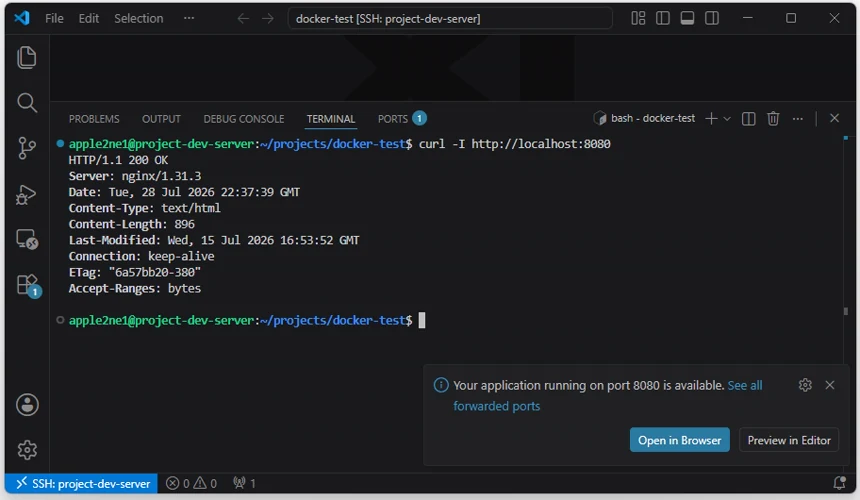The image size is (860, 500).
Task: Open the Extensions view with badge
Action: 27,285
